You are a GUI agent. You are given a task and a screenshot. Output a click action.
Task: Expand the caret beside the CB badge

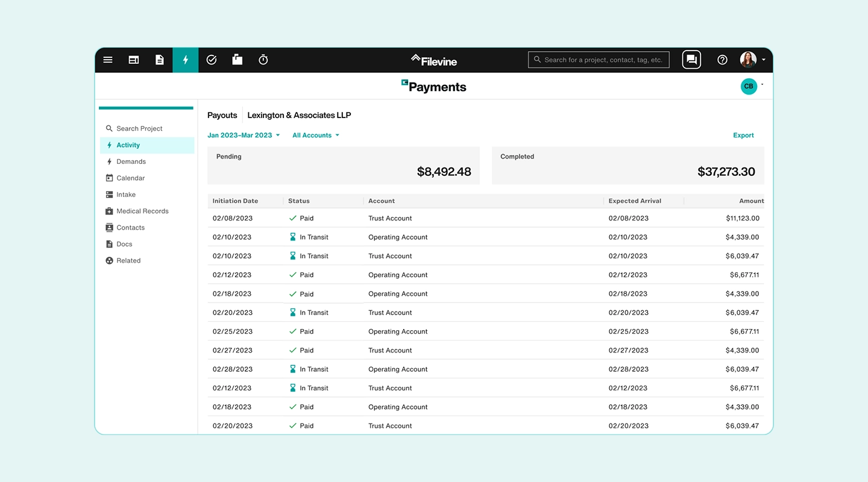coord(763,85)
